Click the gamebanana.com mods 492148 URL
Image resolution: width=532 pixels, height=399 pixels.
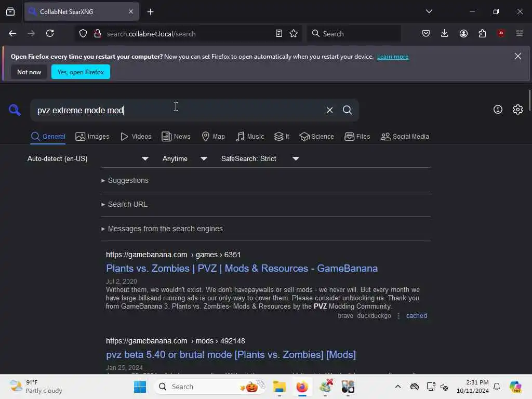tap(176, 341)
